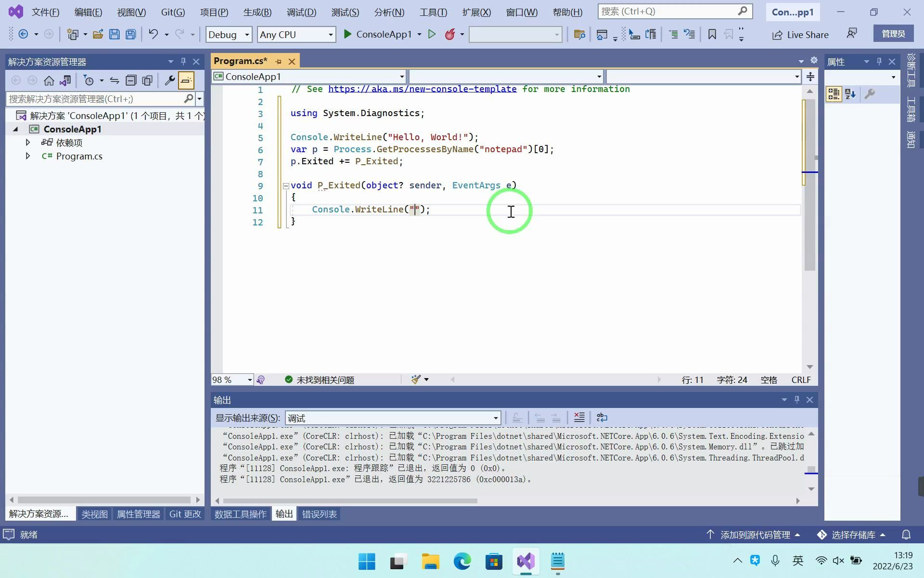Screen dimensions: 924x578
Task: Click the Live Share button
Action: tap(800, 35)
